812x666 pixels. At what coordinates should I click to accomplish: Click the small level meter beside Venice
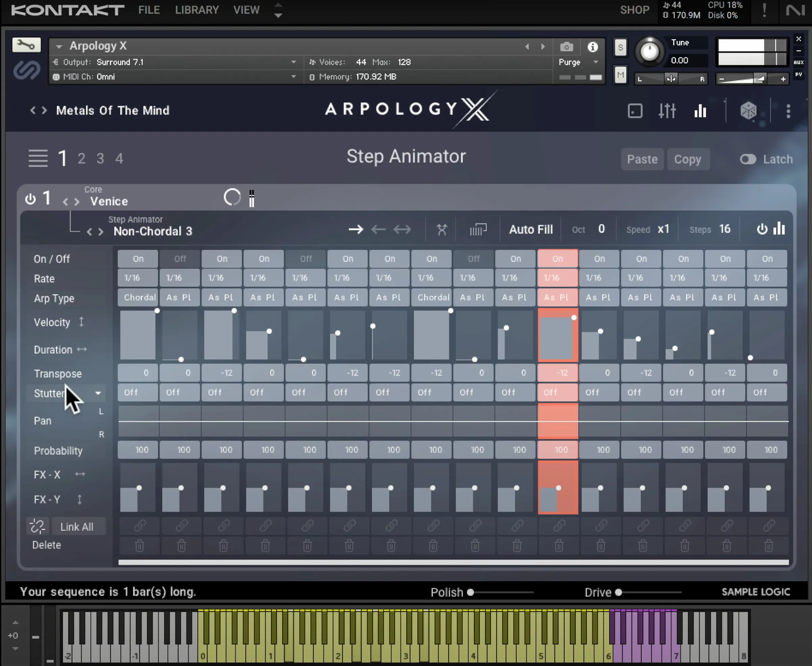pyautogui.click(x=252, y=198)
